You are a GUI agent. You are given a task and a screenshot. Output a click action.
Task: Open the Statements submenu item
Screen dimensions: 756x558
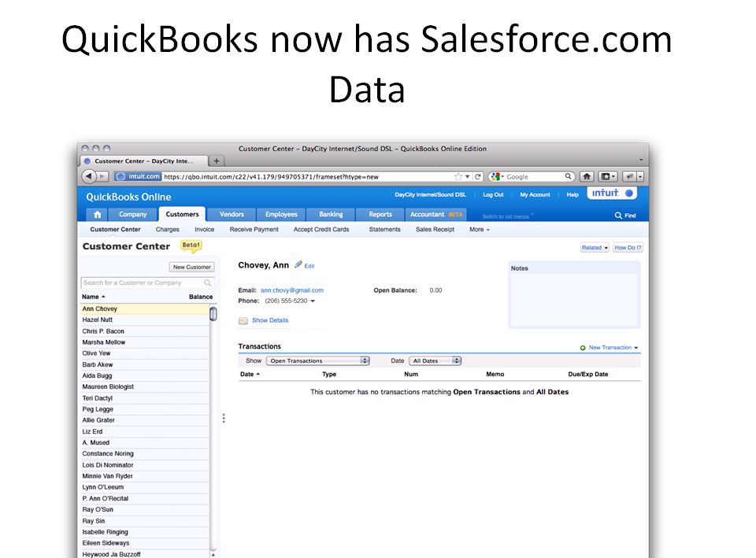tap(385, 229)
